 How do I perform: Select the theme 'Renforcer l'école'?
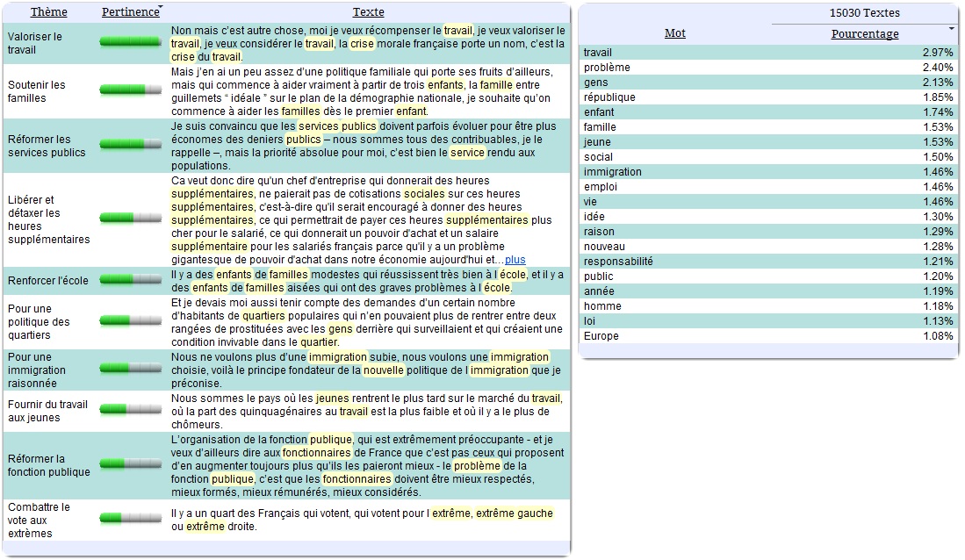click(48, 281)
